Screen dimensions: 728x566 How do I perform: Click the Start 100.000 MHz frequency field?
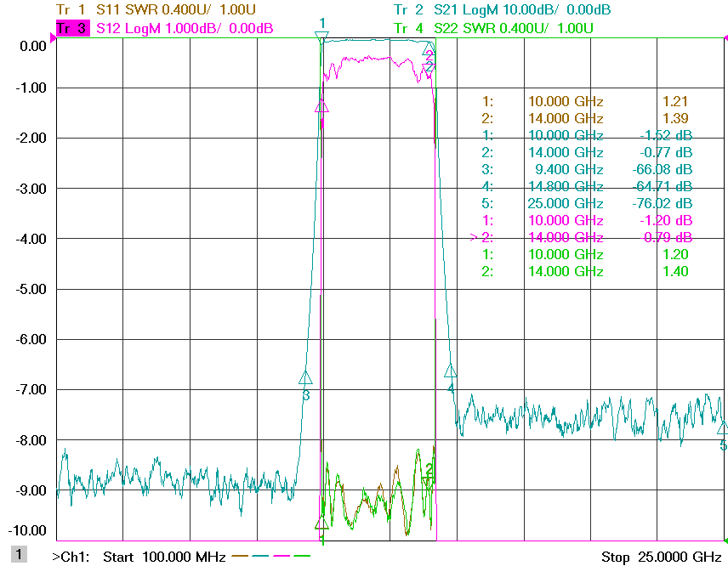(164, 557)
